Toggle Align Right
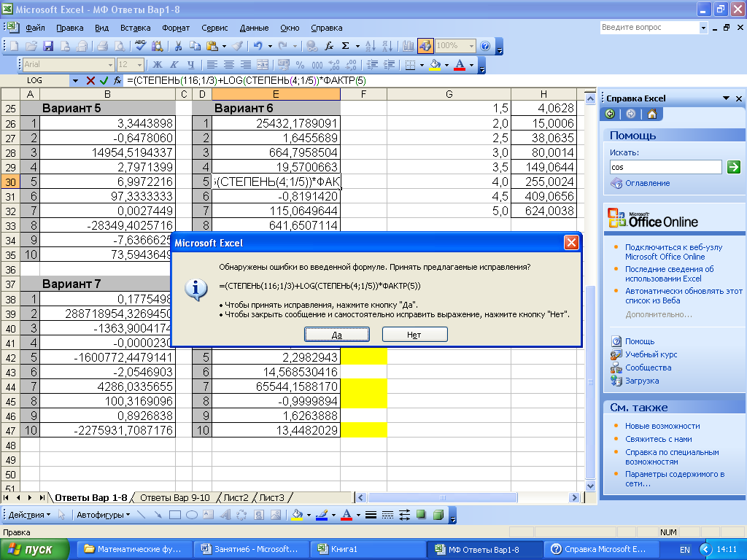This screenshot has height=560, width=747. tap(245, 65)
